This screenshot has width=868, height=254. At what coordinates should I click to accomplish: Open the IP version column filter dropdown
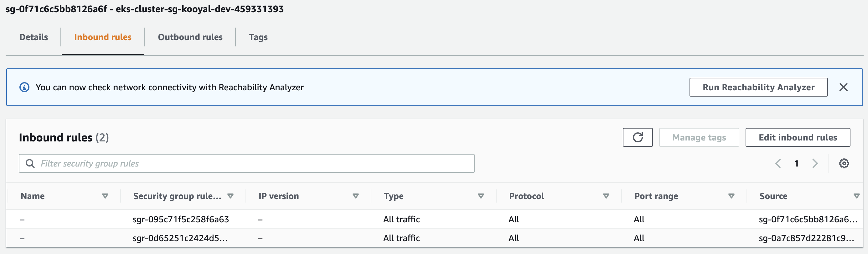356,196
